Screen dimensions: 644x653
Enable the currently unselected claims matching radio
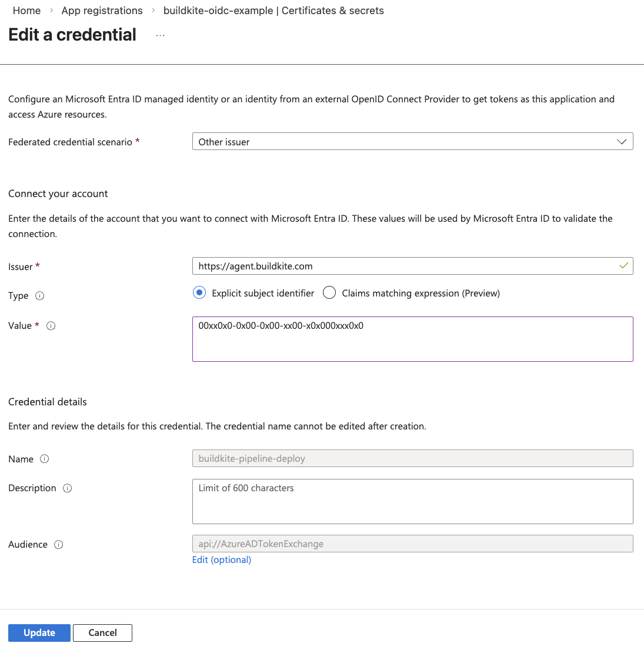[329, 292]
